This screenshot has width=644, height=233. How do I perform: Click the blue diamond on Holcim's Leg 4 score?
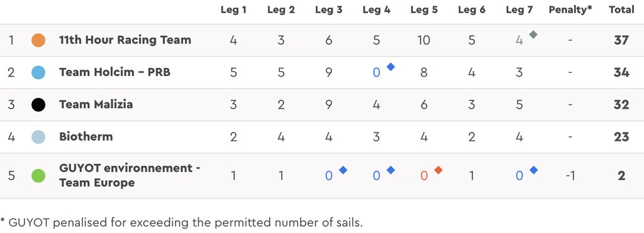(391, 67)
